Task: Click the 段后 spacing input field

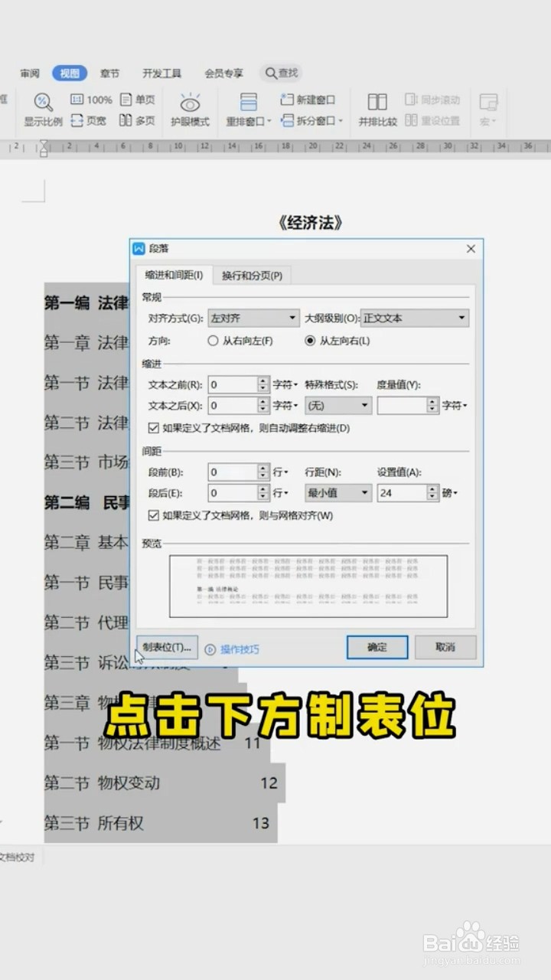Action: 233,493
